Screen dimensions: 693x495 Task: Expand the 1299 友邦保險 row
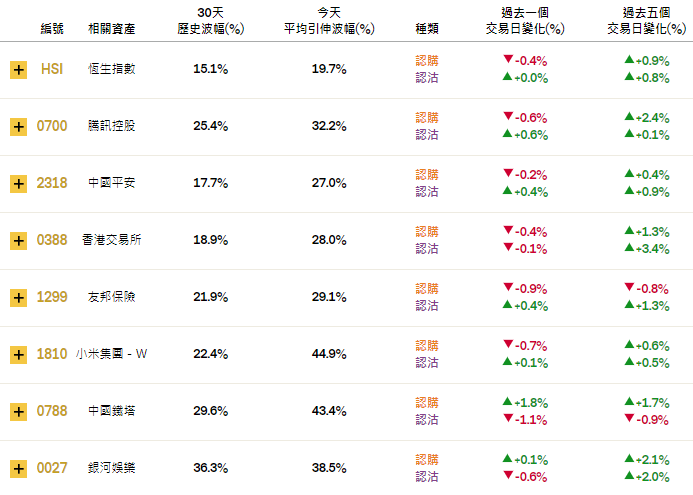(19, 298)
